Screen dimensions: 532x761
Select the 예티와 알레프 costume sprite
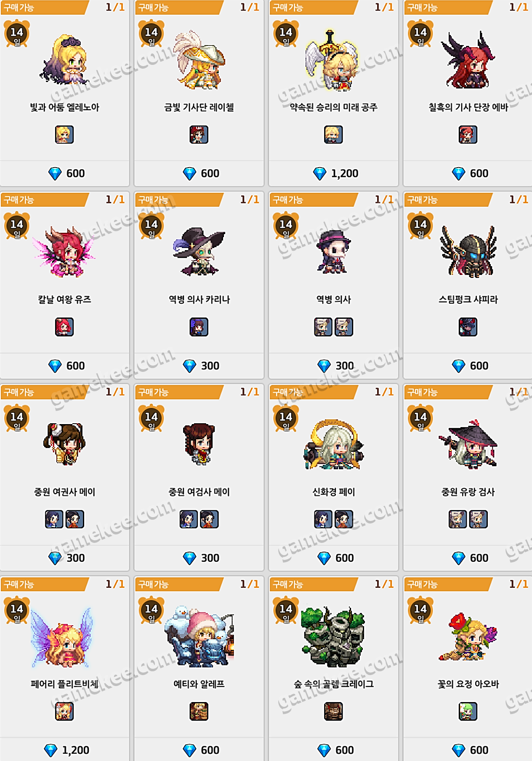pyautogui.click(x=199, y=636)
